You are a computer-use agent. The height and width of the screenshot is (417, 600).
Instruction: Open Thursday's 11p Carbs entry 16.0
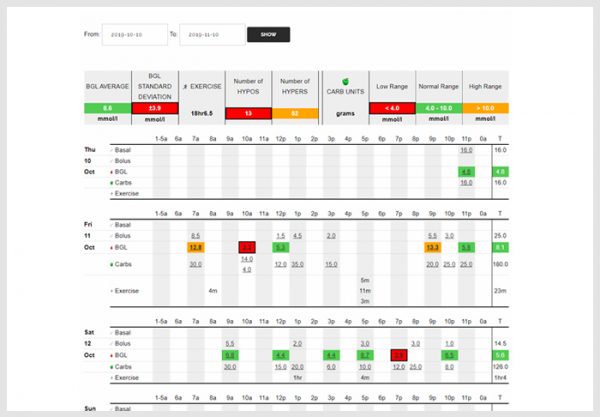click(x=466, y=182)
